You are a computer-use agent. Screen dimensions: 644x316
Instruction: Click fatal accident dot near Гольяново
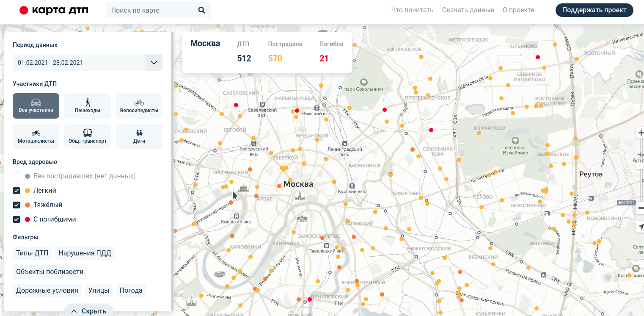click(x=538, y=57)
